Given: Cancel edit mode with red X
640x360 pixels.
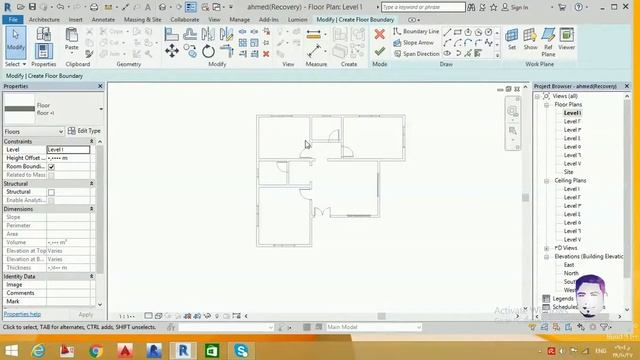Looking at the screenshot, I should click(380, 34).
